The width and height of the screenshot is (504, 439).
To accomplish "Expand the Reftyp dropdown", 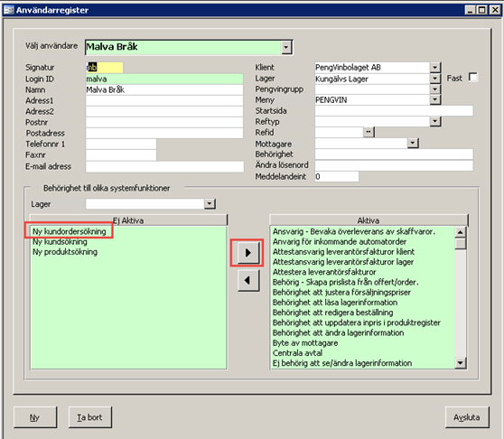I will click(434, 121).
